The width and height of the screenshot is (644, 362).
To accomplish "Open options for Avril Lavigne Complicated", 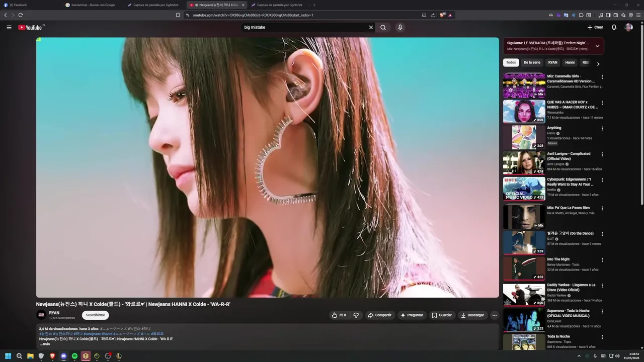I will pos(602,154).
